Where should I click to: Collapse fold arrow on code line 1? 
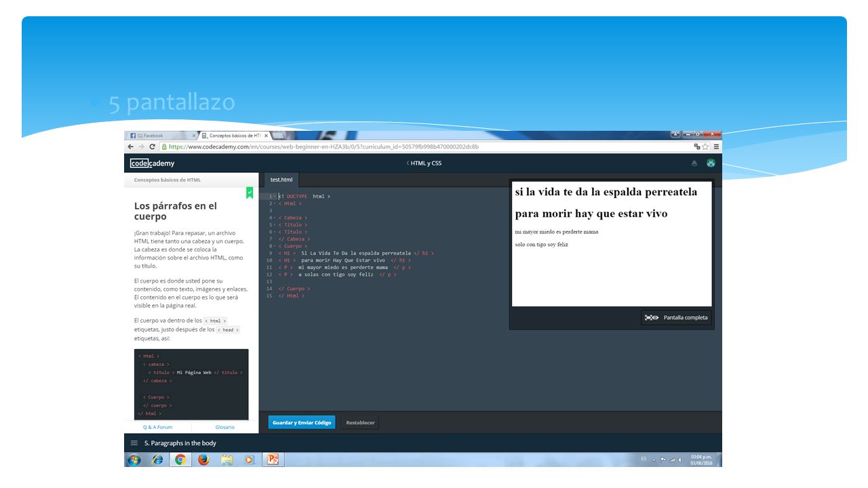coord(274,197)
